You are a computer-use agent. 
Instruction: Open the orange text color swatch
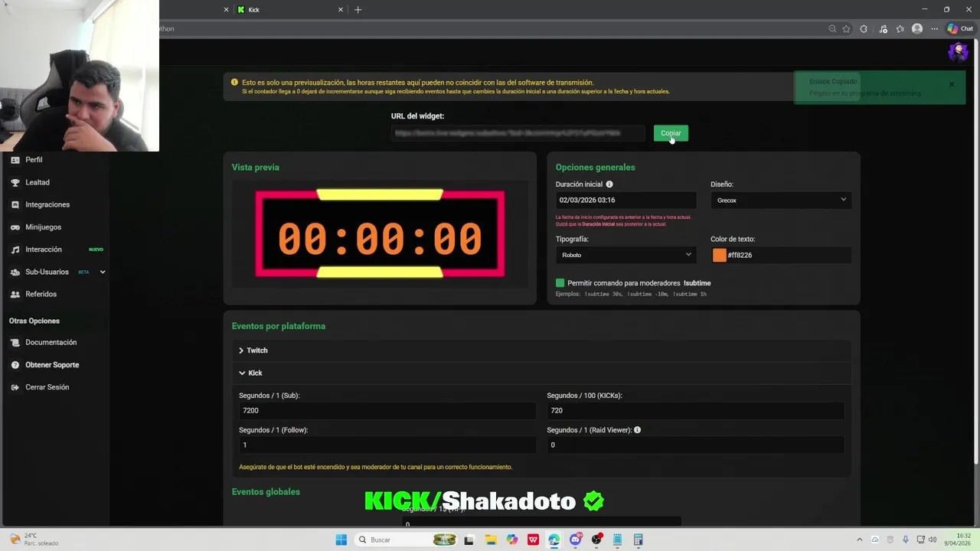tap(719, 255)
